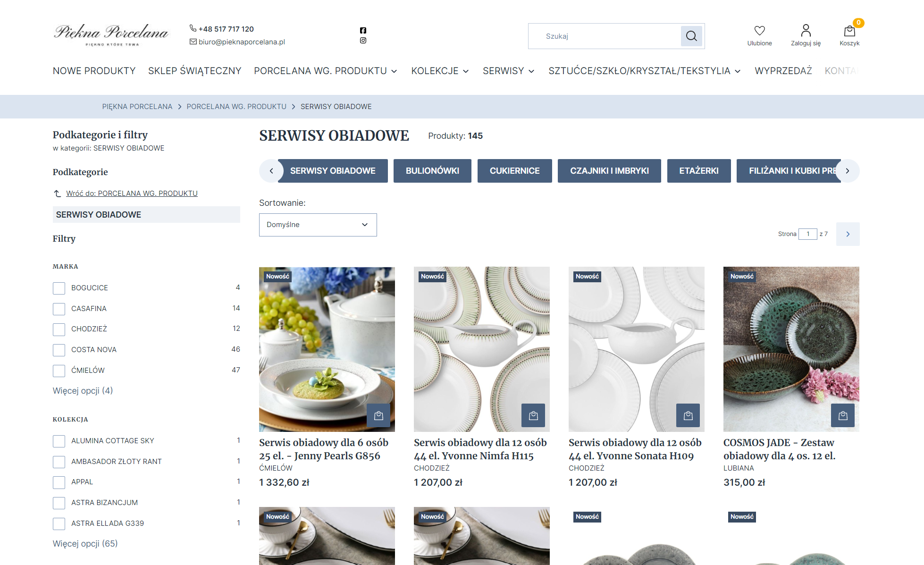Viewport: 924px width, 565px height.
Task: Go to next page arrow
Action: [x=848, y=234]
